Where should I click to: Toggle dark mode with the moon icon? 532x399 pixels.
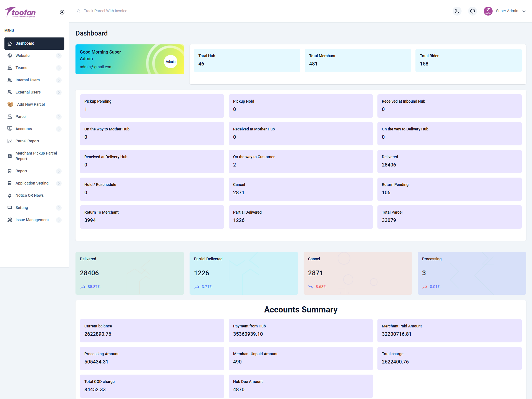(457, 11)
